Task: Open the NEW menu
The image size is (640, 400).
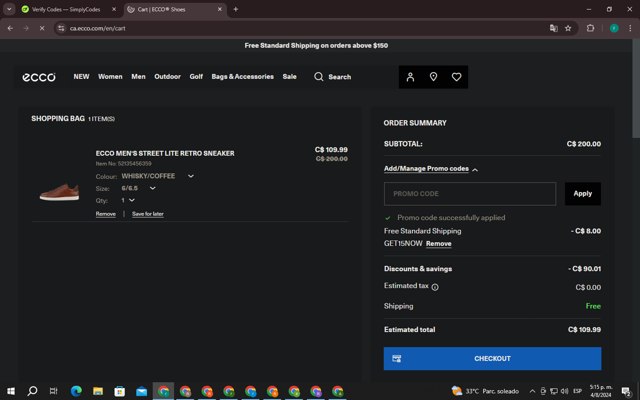Action: point(81,76)
